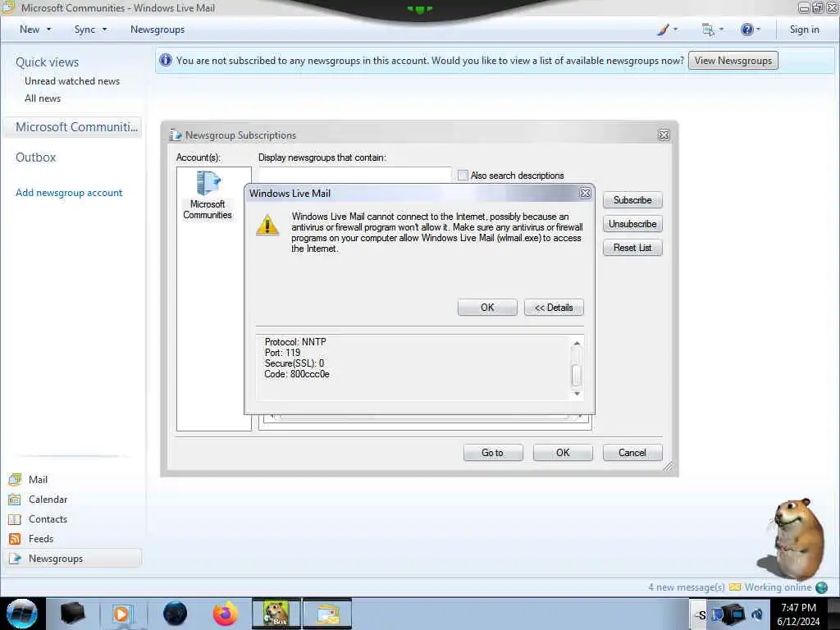Expand the New dropdown arrow

[48, 30]
